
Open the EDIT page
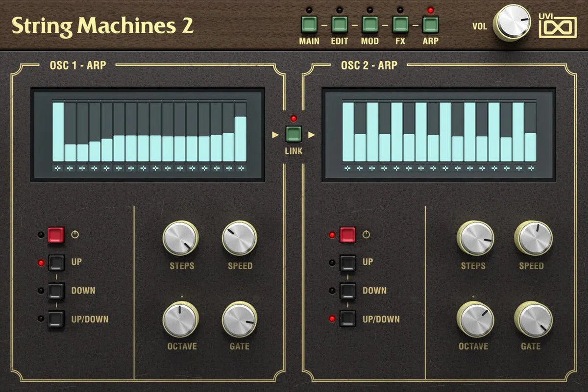pyautogui.click(x=340, y=23)
